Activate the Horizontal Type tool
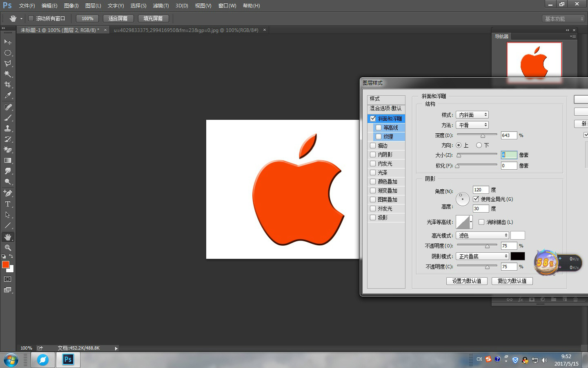Viewport: 588px width, 368px height. tap(8, 204)
